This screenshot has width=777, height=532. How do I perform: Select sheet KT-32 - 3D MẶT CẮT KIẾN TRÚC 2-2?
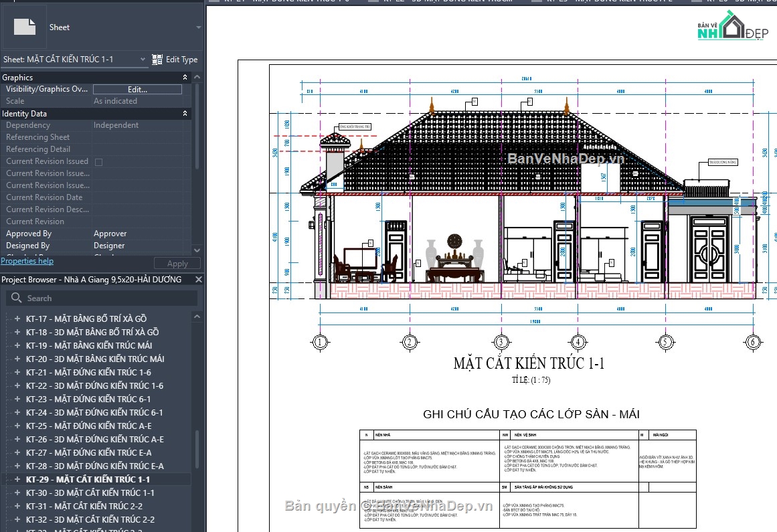coord(90,519)
